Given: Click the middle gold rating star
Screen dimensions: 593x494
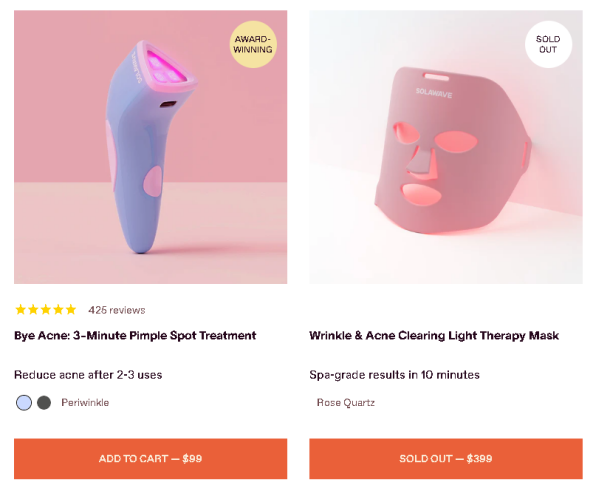Looking at the screenshot, I should (46, 310).
